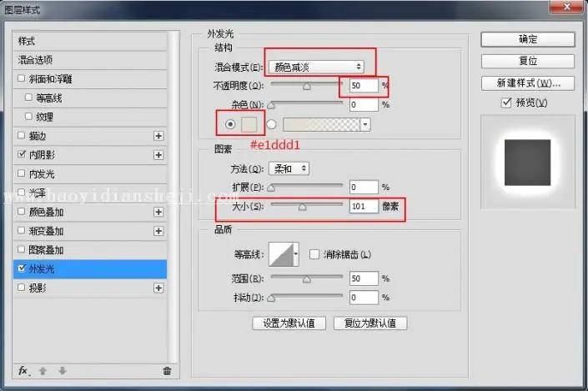Screen dimensions: 588x391
Task: Click the 确定 OK button
Action: coord(528,39)
